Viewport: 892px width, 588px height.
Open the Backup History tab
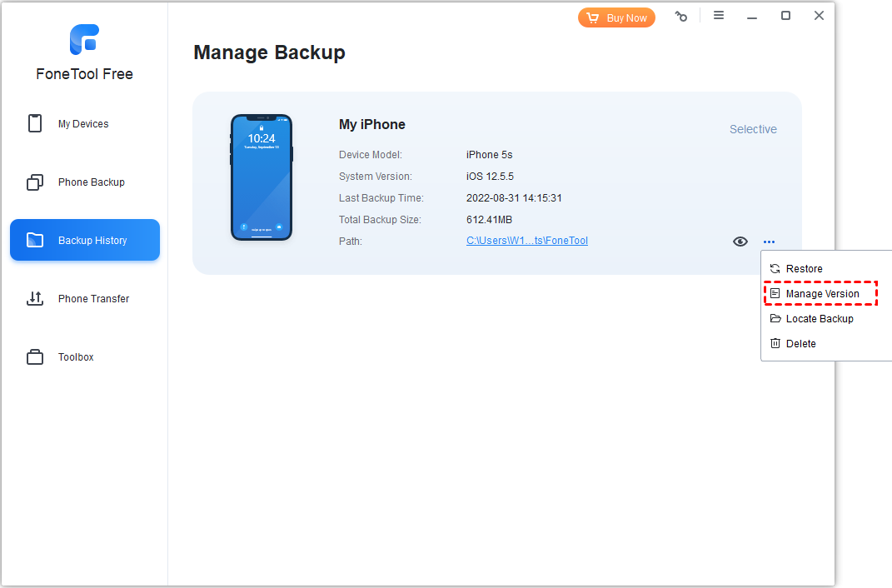pos(85,241)
